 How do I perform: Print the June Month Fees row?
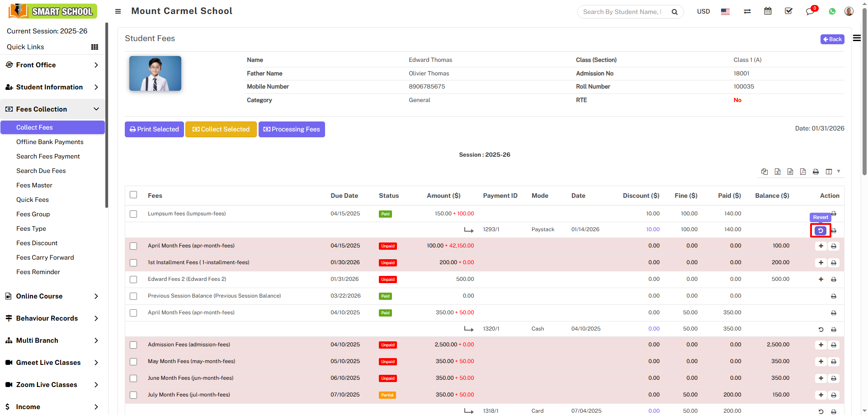(834, 378)
